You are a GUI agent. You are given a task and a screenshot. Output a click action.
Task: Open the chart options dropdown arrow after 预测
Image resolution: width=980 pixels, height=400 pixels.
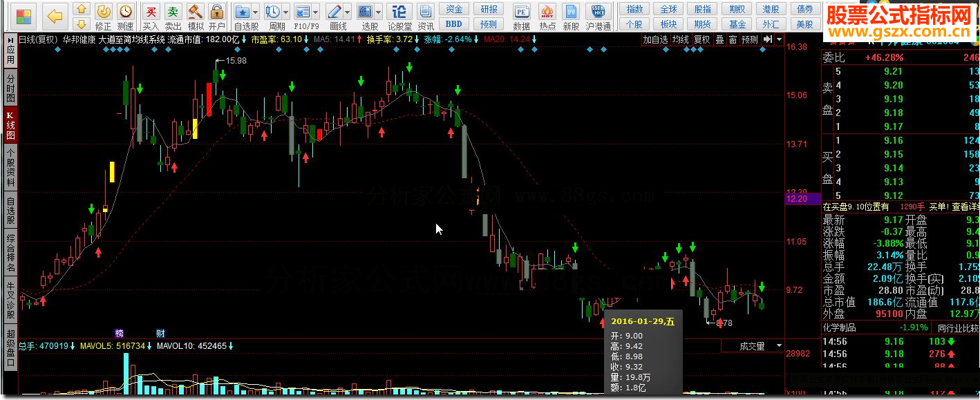(x=780, y=39)
